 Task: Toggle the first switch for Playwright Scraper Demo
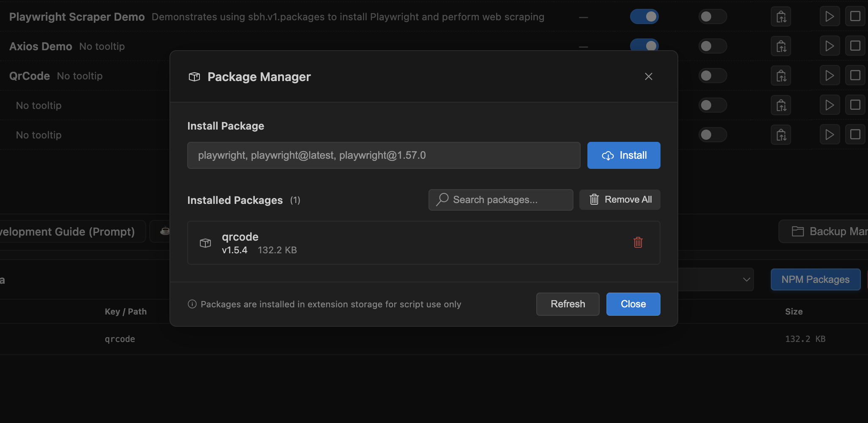coord(644,16)
